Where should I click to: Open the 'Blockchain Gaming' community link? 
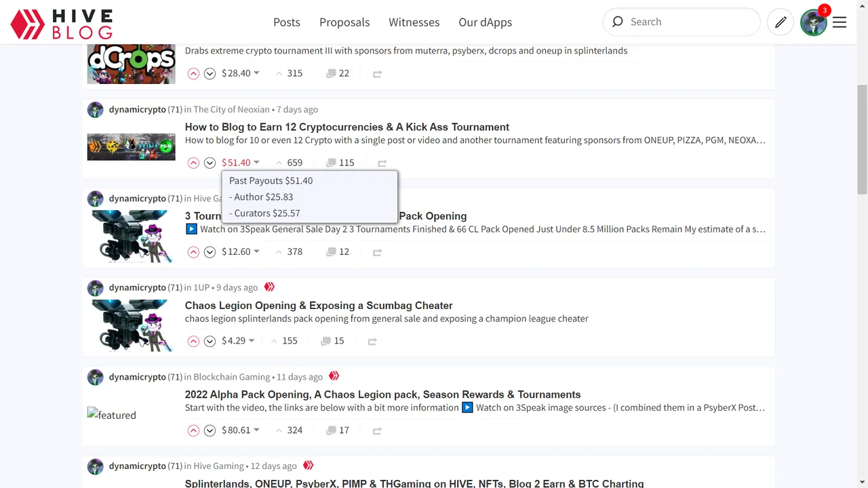[232, 377]
